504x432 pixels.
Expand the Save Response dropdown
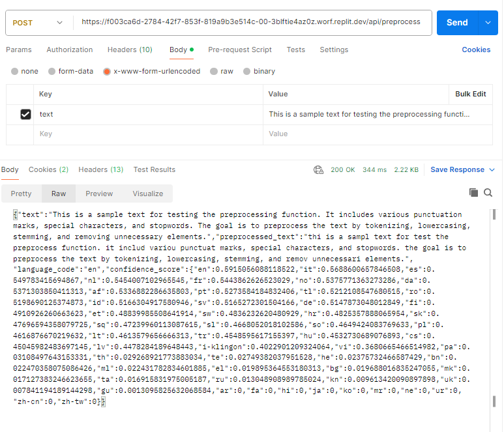492,169
